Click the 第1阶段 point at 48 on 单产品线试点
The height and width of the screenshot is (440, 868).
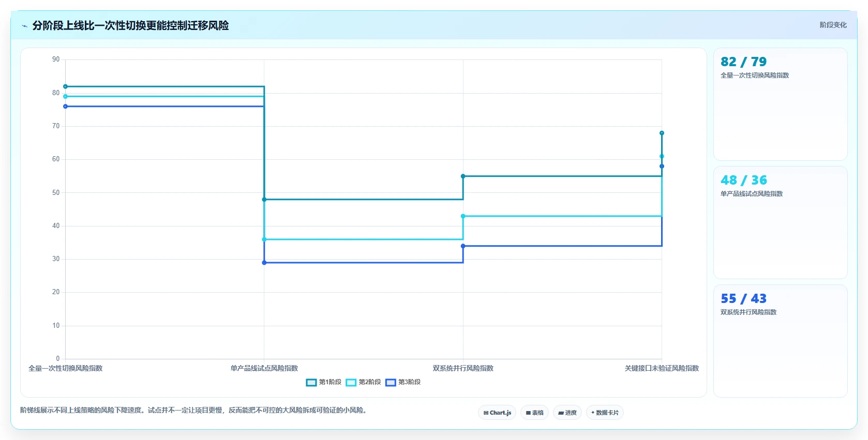click(264, 200)
